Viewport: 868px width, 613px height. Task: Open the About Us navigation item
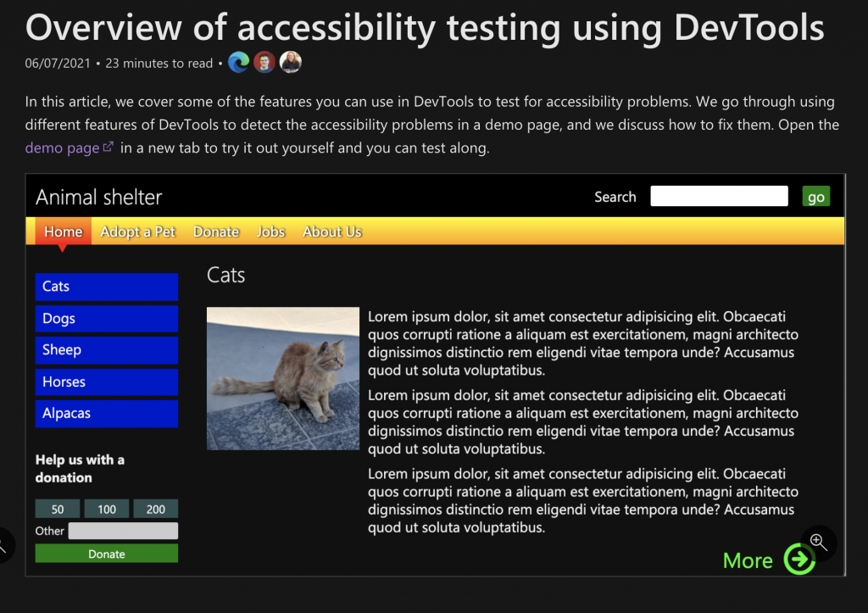point(332,231)
